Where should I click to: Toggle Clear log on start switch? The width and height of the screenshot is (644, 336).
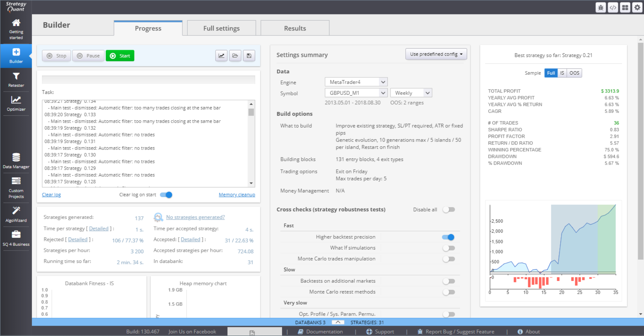[166, 195]
